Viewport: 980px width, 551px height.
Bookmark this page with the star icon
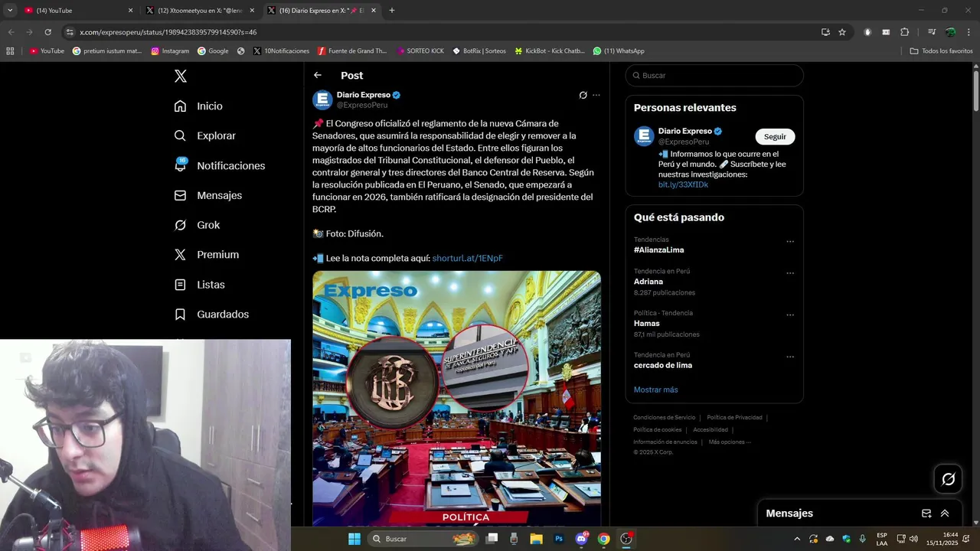tap(842, 32)
